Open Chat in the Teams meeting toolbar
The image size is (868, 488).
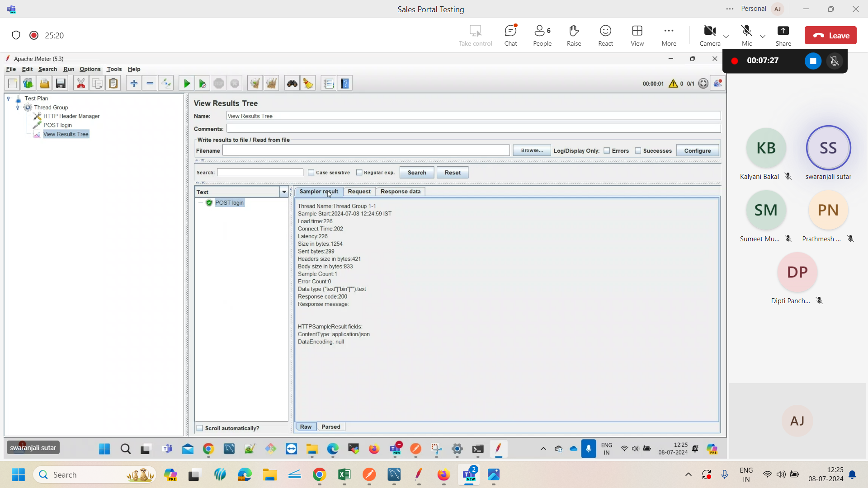click(510, 35)
